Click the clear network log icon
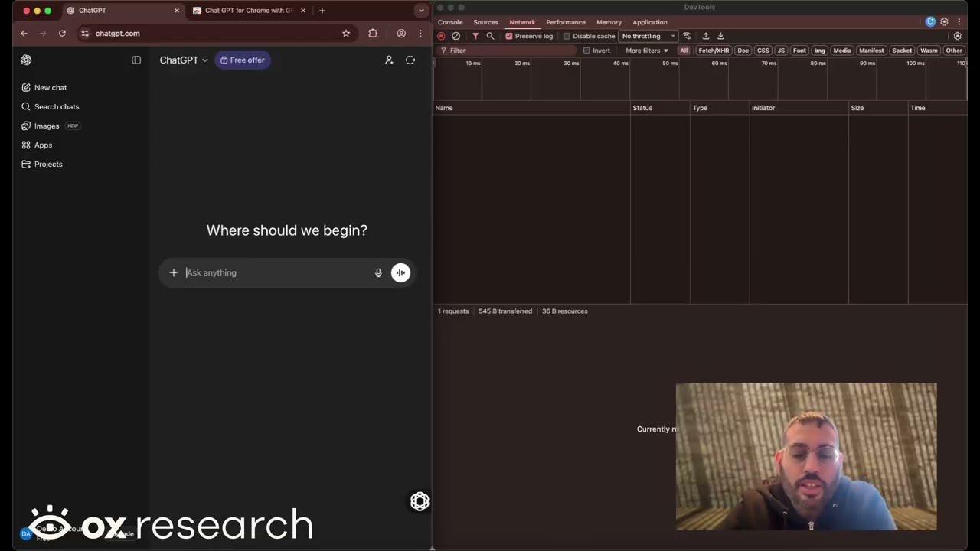The width and height of the screenshot is (980, 551). pyautogui.click(x=456, y=36)
